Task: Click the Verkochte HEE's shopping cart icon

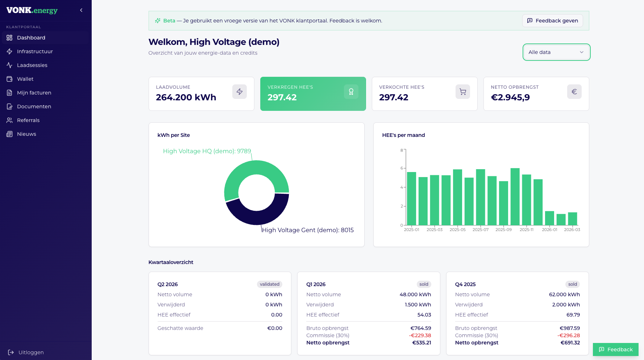Action: coord(463,92)
